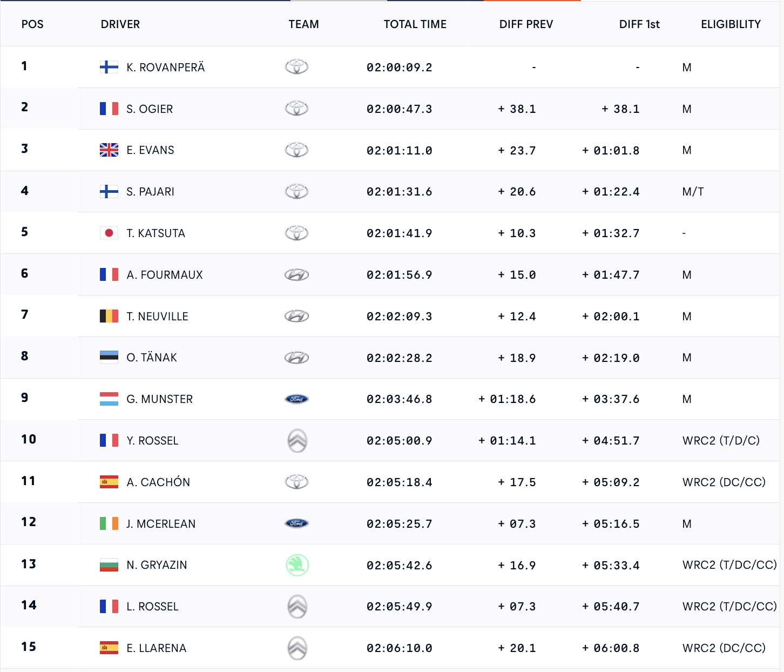Click the Irish flag next to J. McErlean
784x672 pixels.
point(109,523)
